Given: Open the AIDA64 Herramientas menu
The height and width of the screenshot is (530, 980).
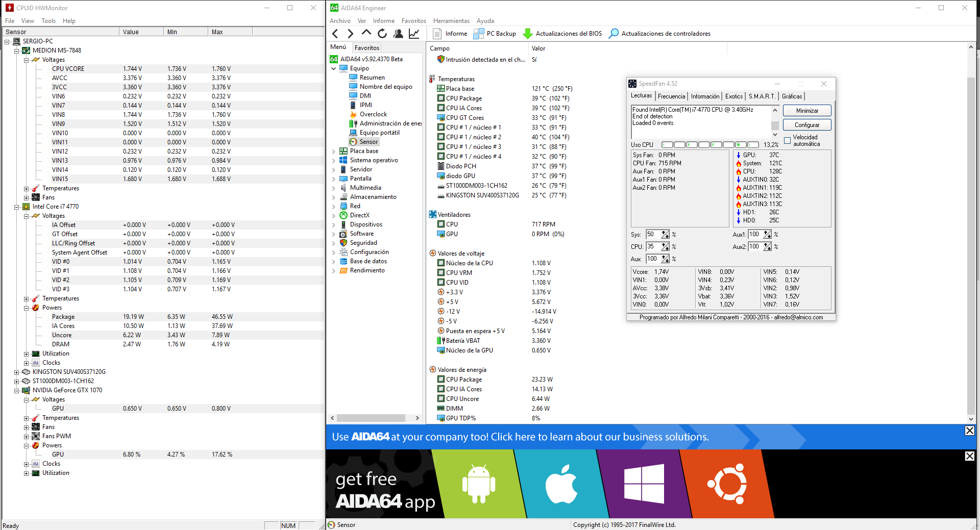Looking at the screenshot, I should (451, 21).
